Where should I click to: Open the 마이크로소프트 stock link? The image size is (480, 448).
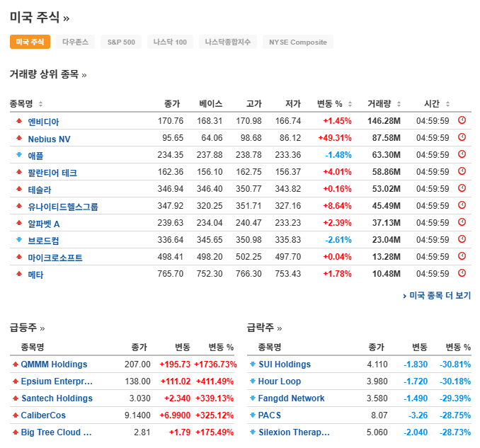tap(55, 258)
